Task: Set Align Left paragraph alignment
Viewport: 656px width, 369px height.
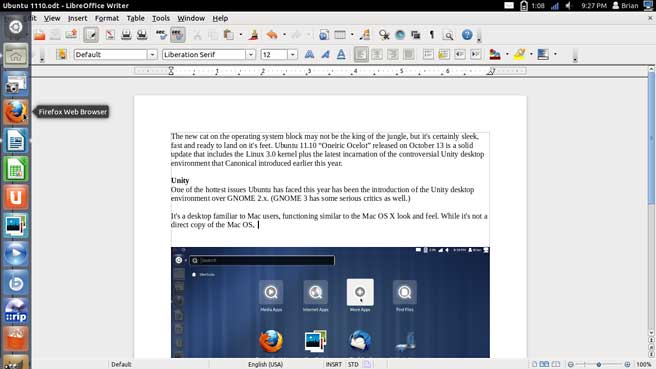Action: point(361,54)
